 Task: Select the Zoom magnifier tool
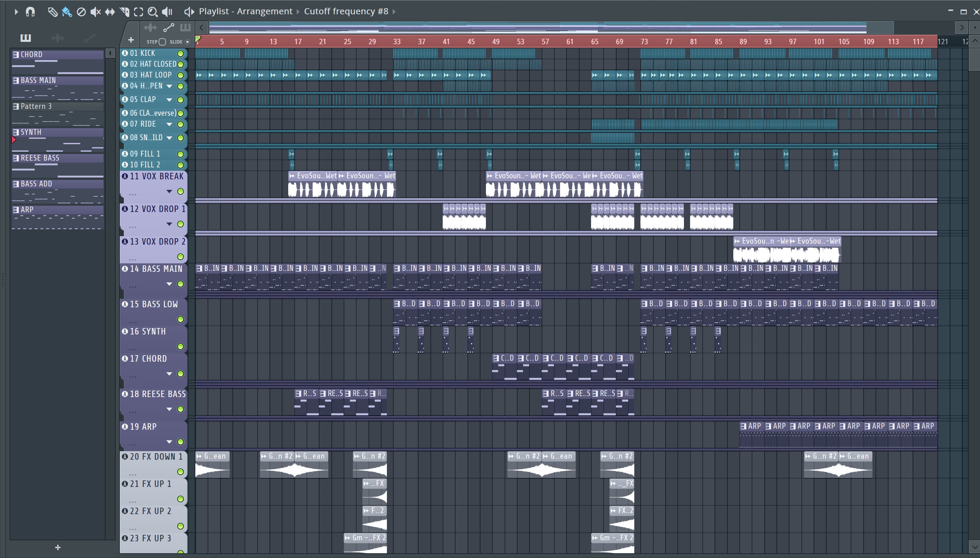pyautogui.click(x=152, y=12)
